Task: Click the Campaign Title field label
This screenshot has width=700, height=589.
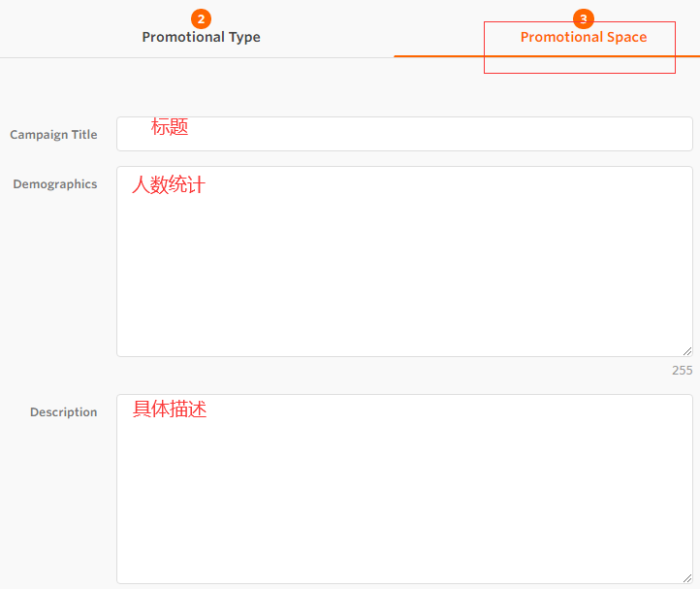Action: [x=53, y=135]
